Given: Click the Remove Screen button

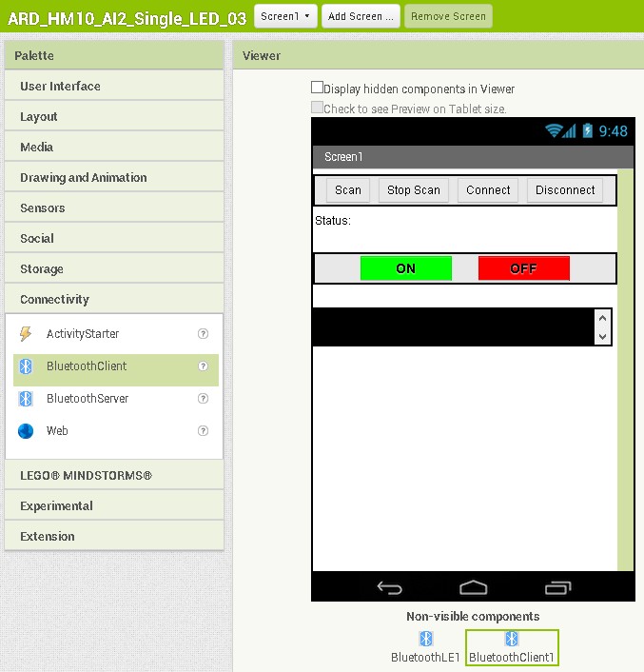Looking at the screenshot, I should pos(448,16).
